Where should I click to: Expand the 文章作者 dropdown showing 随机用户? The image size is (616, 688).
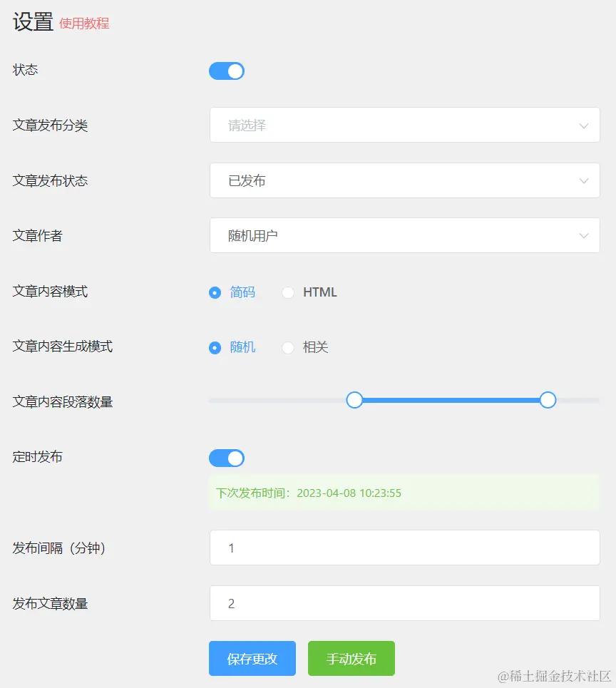point(405,235)
